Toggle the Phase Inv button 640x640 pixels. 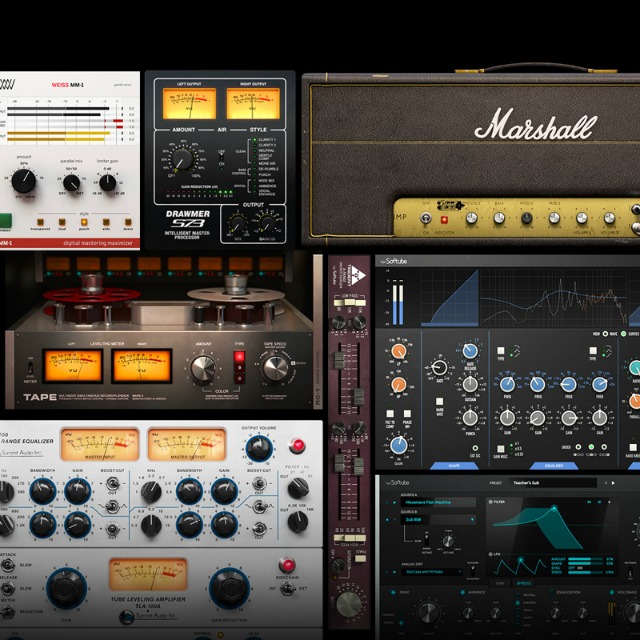[407, 414]
